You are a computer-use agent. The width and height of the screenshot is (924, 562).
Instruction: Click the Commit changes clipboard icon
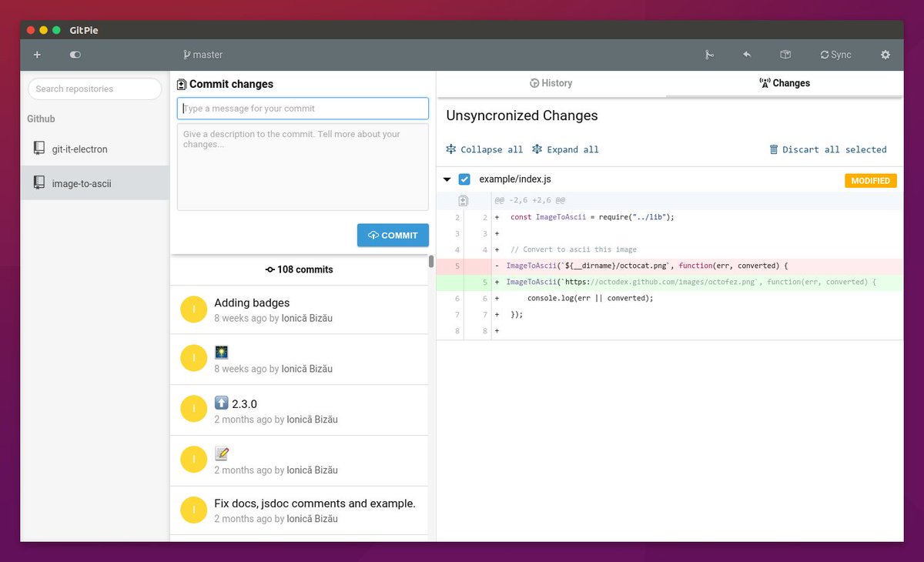pyautogui.click(x=182, y=85)
